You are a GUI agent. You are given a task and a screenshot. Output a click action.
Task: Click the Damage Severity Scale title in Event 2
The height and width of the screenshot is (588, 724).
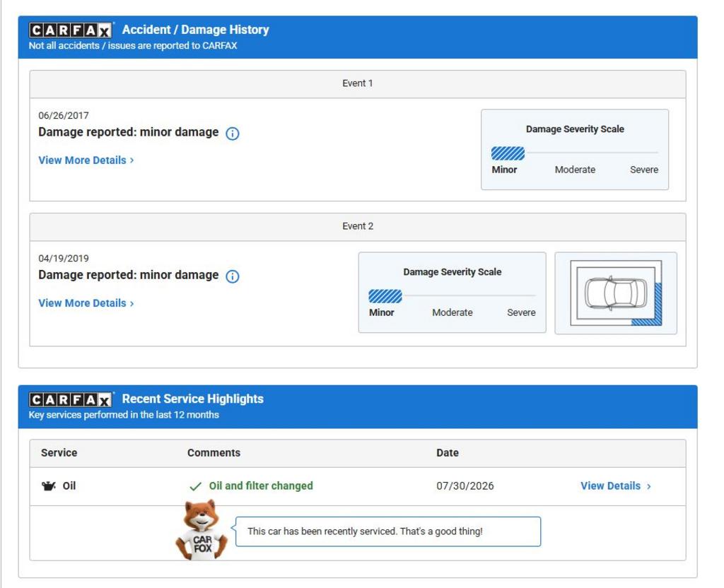pyautogui.click(x=452, y=272)
